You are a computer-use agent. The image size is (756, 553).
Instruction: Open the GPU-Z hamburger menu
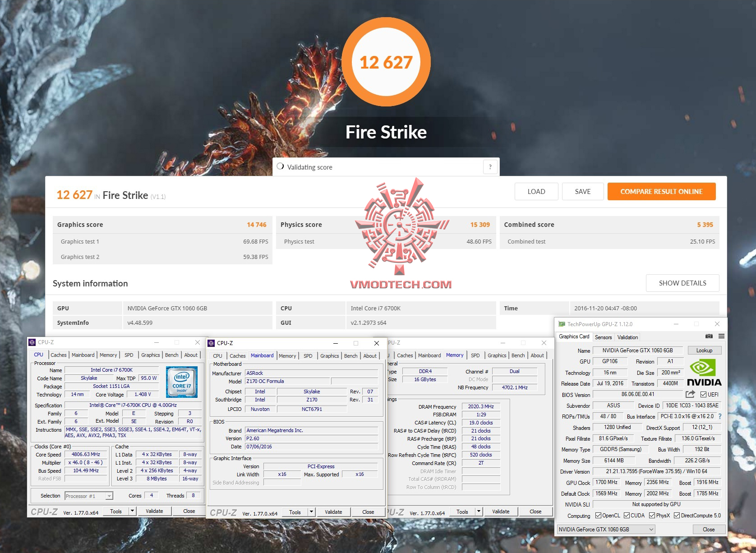click(x=721, y=336)
